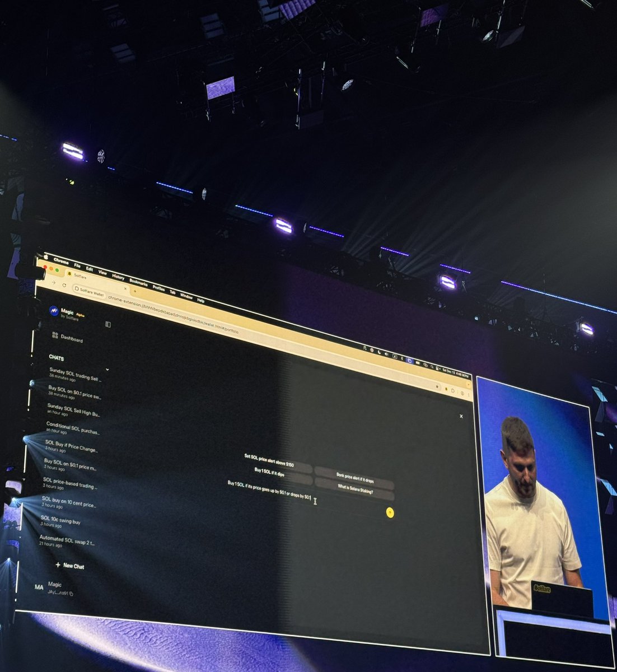Open the Profiles menu

pos(159,288)
